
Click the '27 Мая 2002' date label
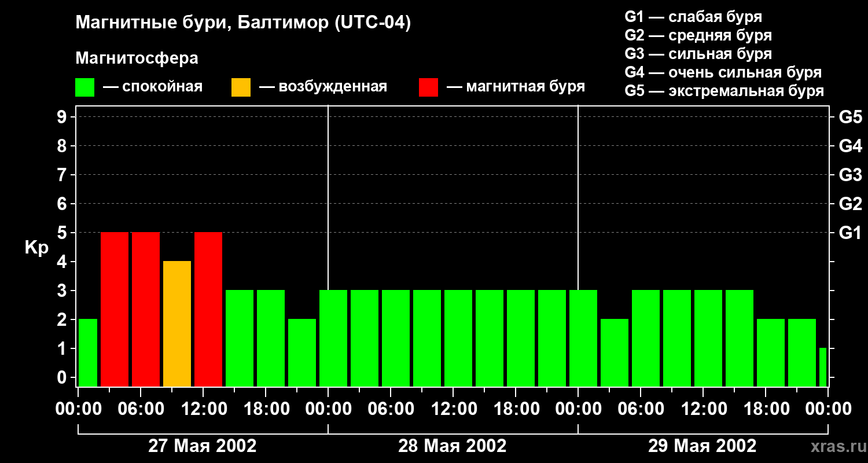[x=203, y=446]
